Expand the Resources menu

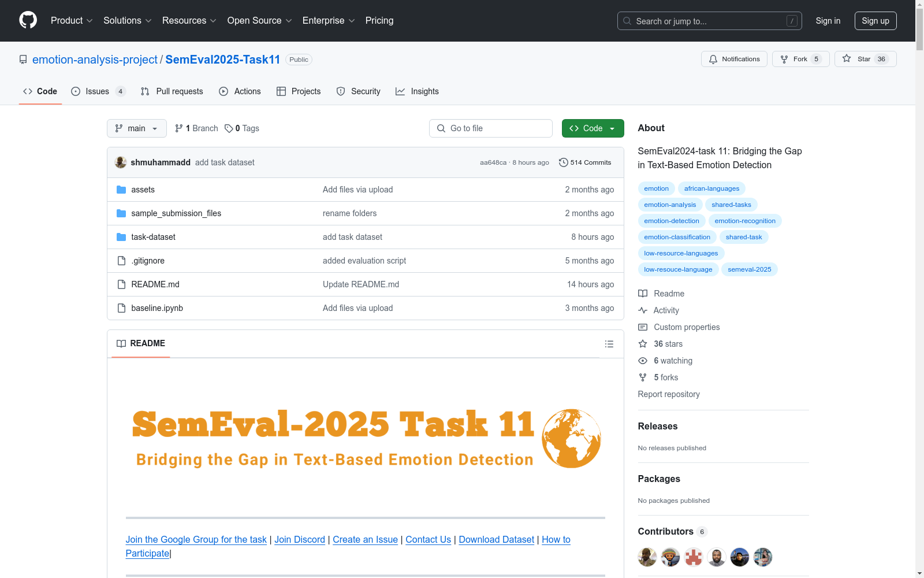[x=189, y=21]
